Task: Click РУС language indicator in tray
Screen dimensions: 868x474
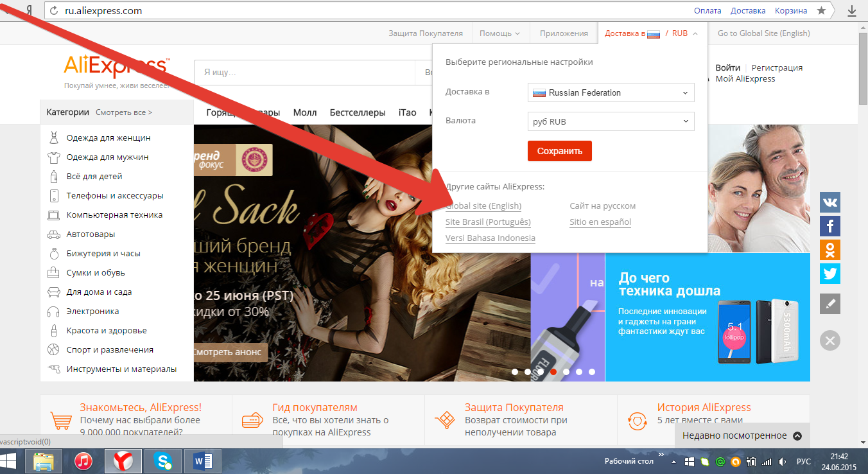Action: (804, 462)
